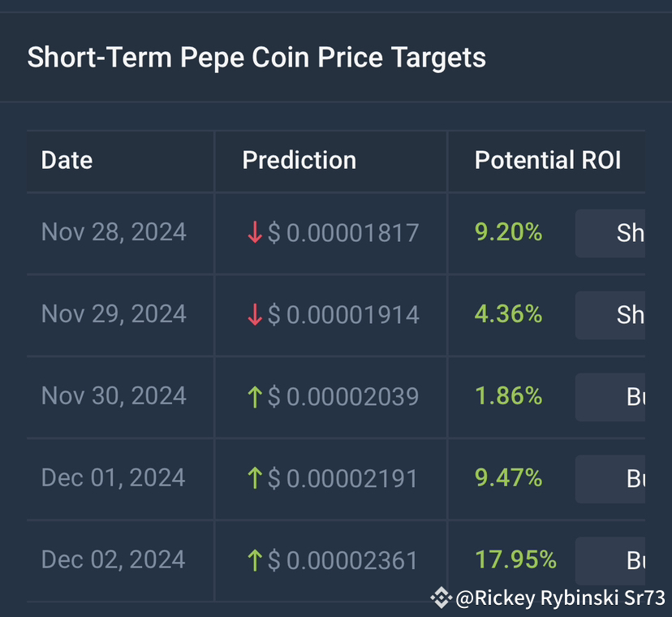Click the Short-Term Pepe Coin Price Targets title
Screen dimensions: 672x617
click(256, 58)
